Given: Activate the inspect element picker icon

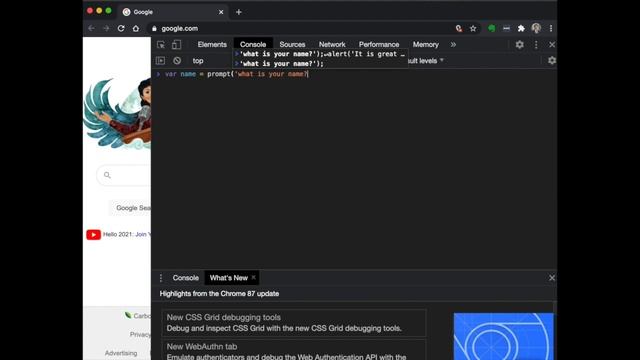Looking at the screenshot, I should click(161, 44).
